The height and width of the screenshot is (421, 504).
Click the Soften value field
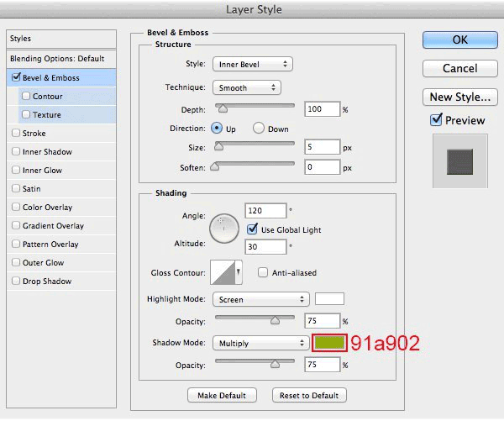click(x=322, y=167)
